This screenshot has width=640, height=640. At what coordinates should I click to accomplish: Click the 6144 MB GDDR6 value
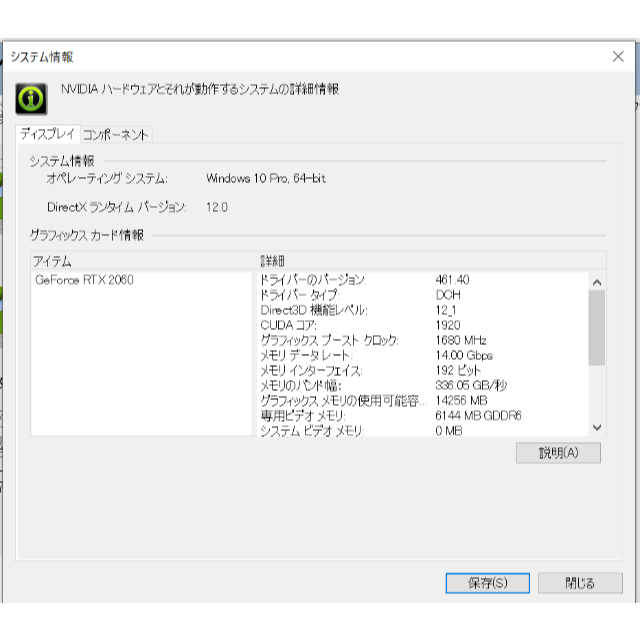[478, 416]
